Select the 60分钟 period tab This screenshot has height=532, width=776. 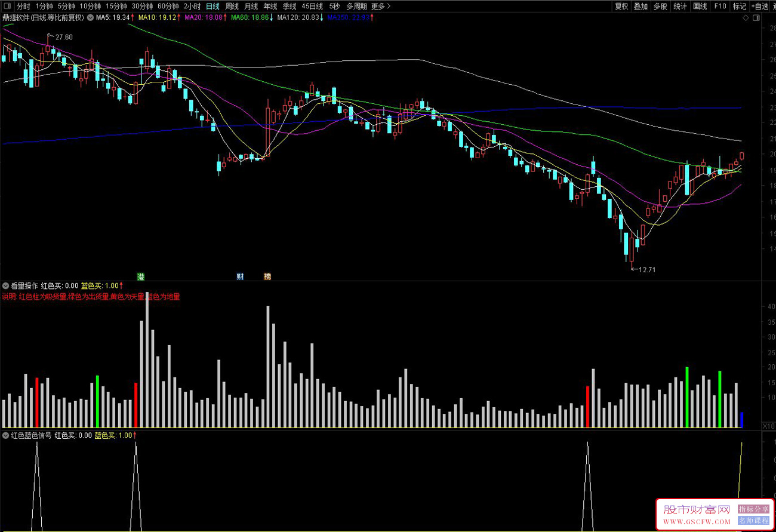[x=168, y=6]
